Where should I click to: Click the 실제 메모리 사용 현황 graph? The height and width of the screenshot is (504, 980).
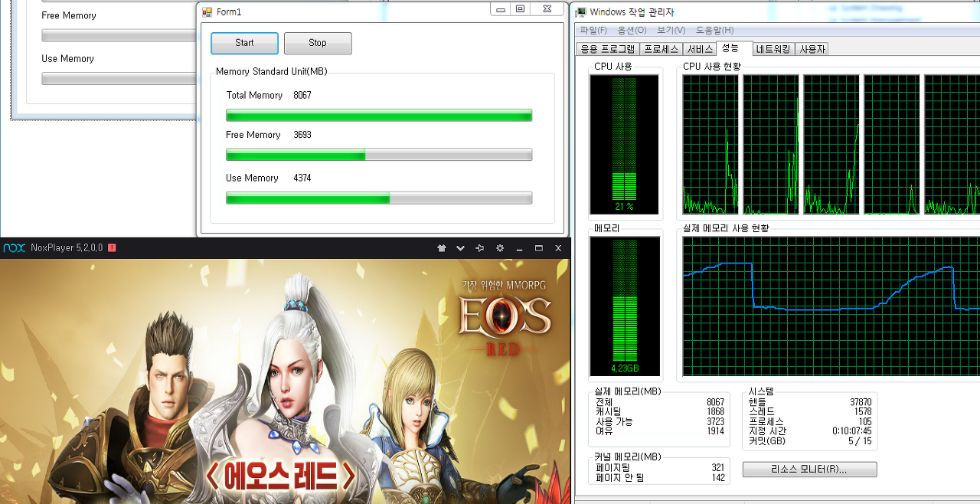pyautogui.click(x=831, y=306)
